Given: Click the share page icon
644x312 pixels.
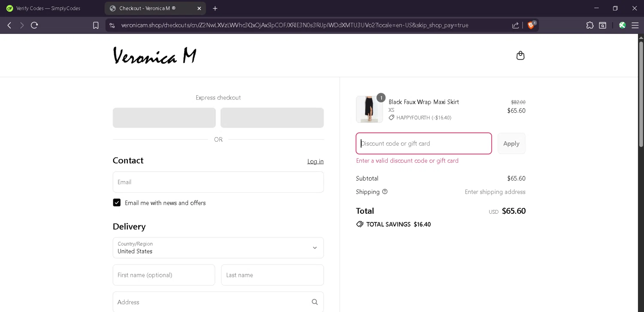Looking at the screenshot, I should [x=515, y=25].
